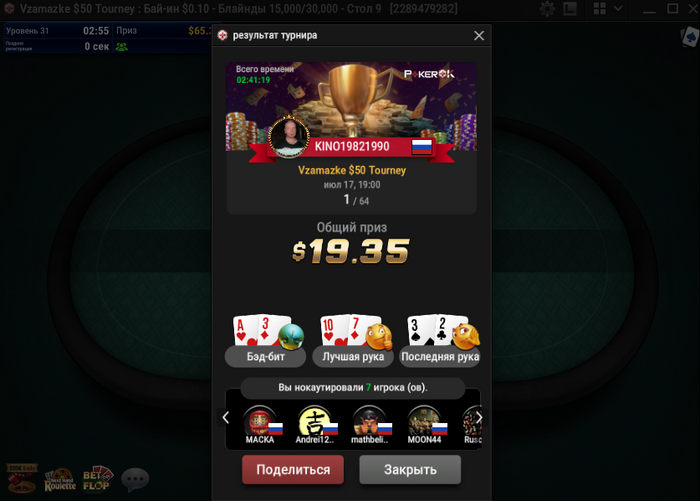Image resolution: width=700 pixels, height=501 pixels.
Task: Click the lobby panel icon in title bar
Action: tap(570, 8)
